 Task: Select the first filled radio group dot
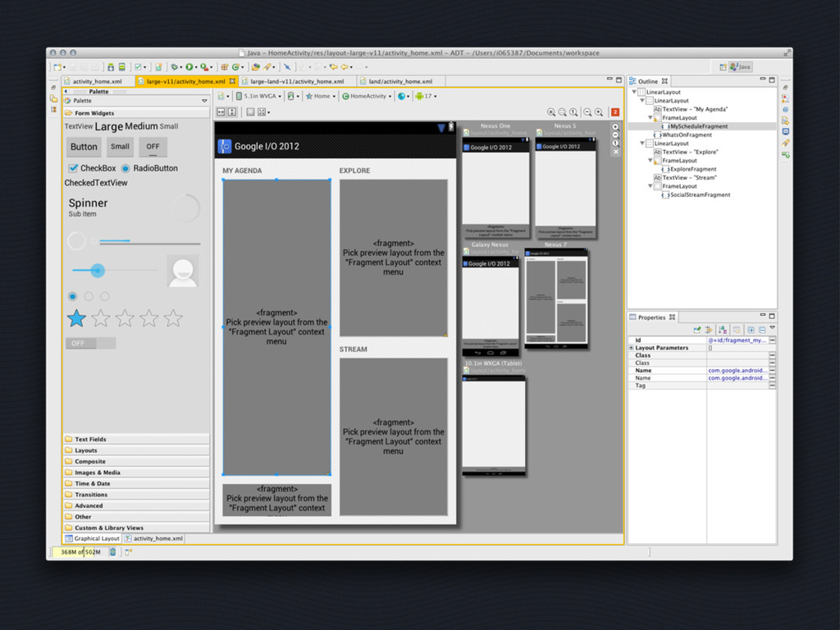(x=73, y=296)
